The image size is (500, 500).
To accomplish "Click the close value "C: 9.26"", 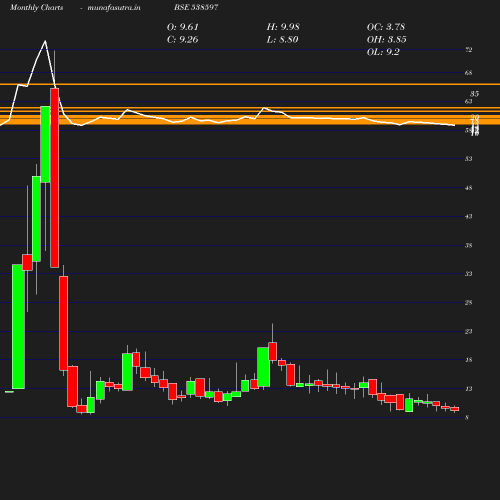I will click(183, 39).
